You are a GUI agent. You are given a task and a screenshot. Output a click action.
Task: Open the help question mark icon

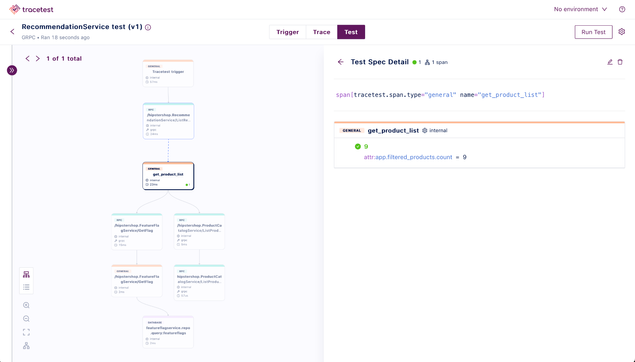coord(622,9)
